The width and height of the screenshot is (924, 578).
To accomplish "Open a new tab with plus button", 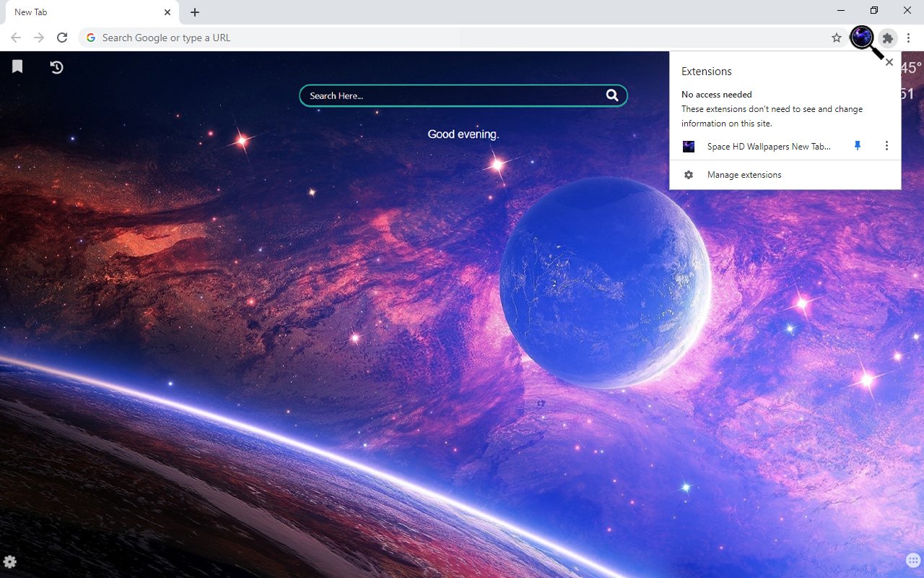I will [x=195, y=12].
